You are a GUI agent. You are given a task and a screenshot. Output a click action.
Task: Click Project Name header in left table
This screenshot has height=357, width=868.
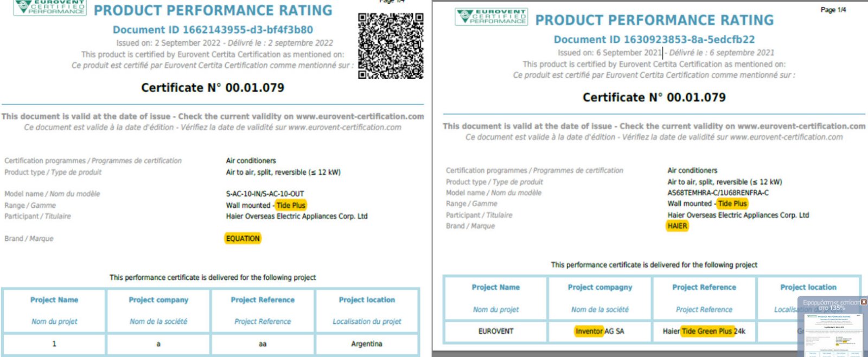pyautogui.click(x=54, y=299)
